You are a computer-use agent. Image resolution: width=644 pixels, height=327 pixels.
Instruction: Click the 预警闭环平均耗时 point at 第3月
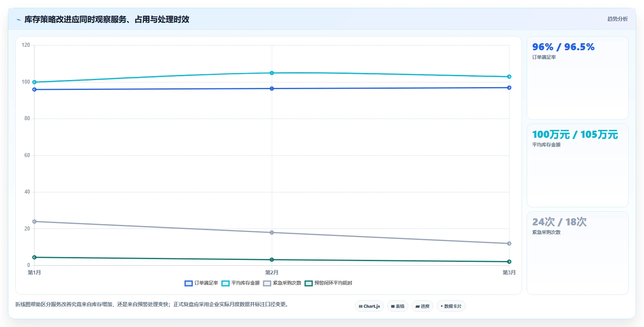click(509, 261)
